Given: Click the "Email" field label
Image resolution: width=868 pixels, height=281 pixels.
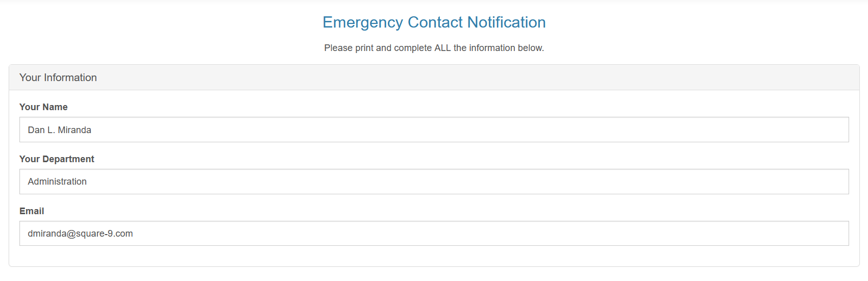Looking at the screenshot, I should pos(32,211).
